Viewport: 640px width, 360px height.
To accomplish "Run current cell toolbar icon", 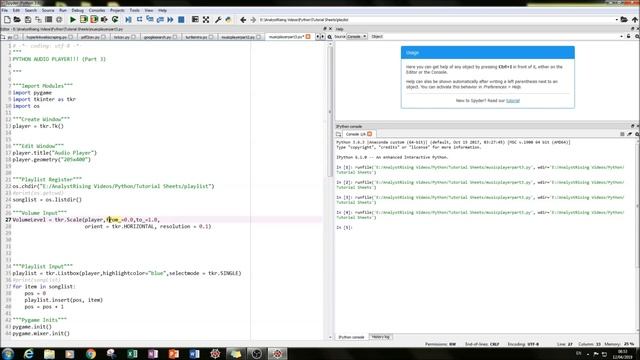I will pos(84,20).
